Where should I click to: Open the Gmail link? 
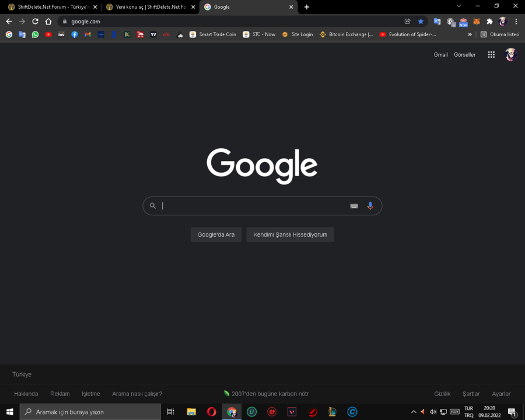(x=440, y=55)
